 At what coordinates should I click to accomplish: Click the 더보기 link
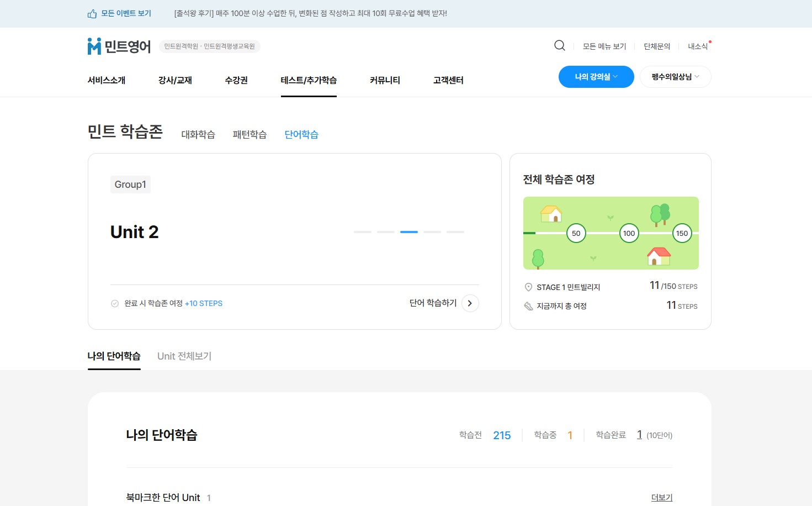(x=661, y=497)
